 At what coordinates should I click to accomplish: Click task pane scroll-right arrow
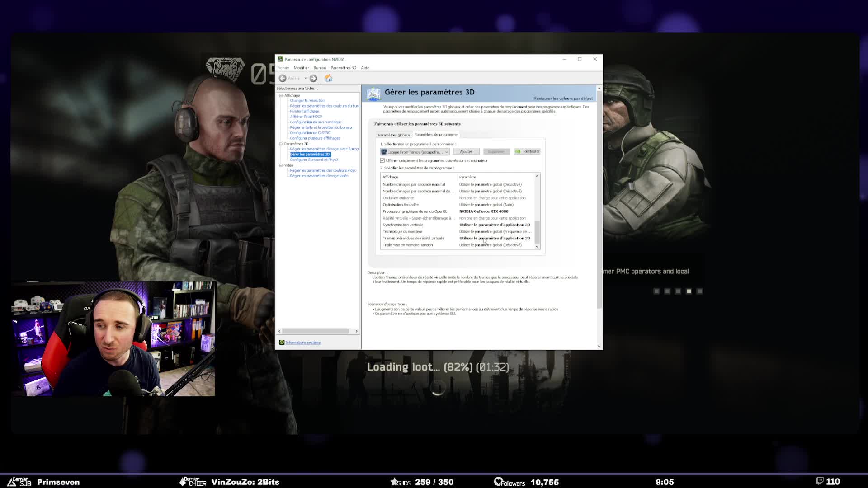356,331
